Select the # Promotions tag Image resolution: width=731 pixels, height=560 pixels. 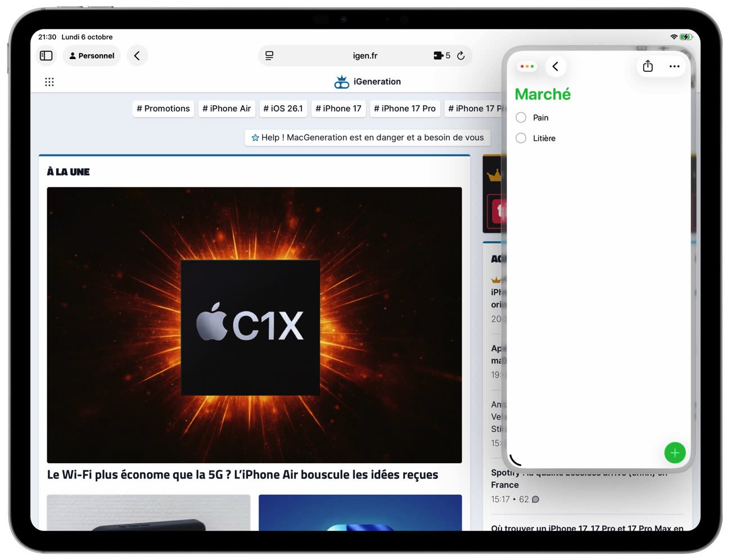163,109
